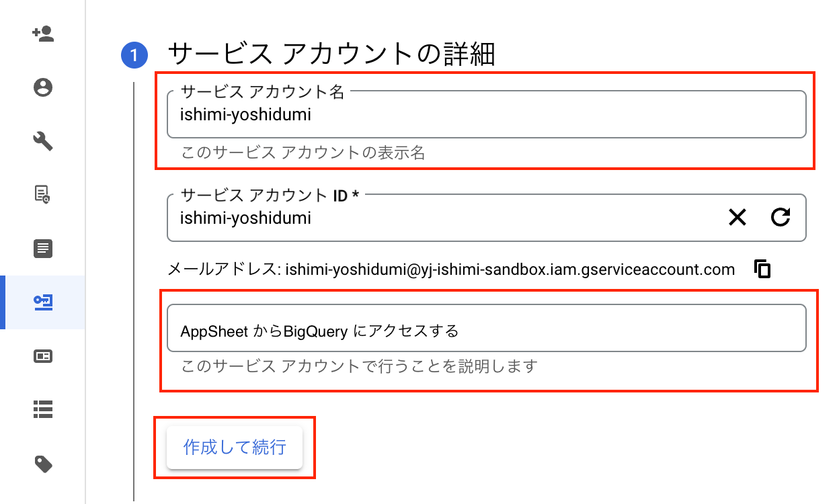Image resolution: width=839 pixels, height=504 pixels.
Task: Clear the service account ID with X icon
Action: pos(737,217)
